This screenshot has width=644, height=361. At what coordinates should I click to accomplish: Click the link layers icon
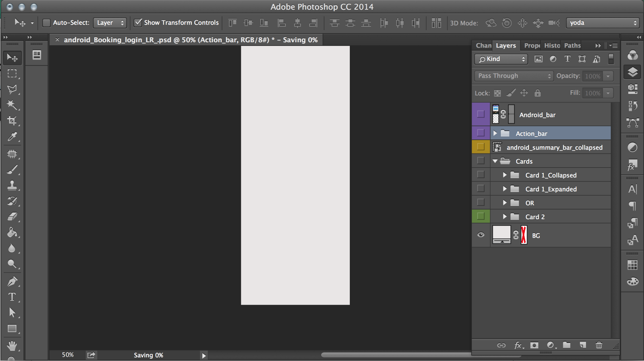tap(501, 345)
